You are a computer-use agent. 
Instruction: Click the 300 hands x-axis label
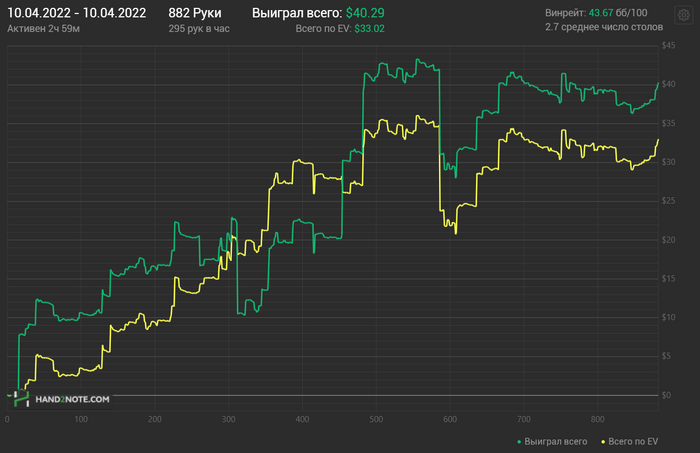click(229, 419)
